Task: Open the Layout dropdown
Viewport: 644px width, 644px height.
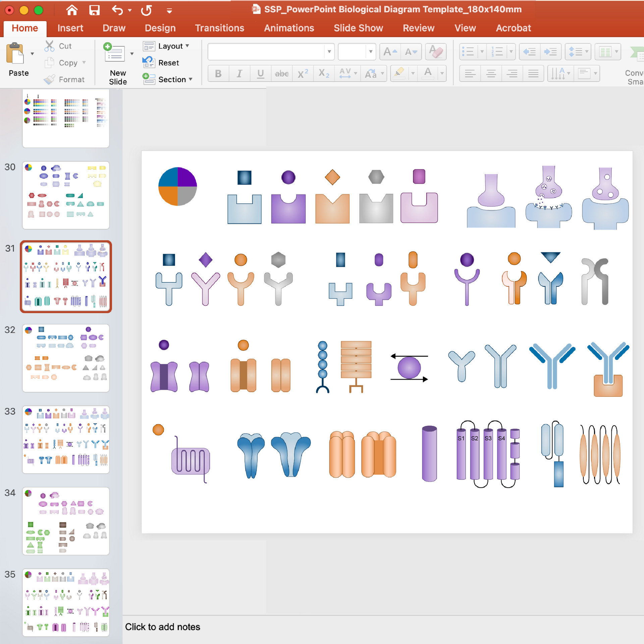Action: [x=166, y=46]
